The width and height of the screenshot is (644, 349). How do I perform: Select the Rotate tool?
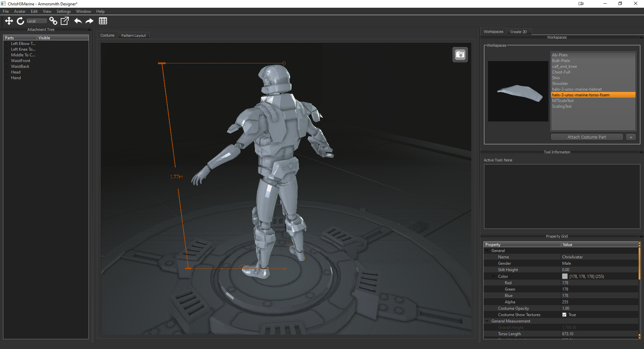20,21
